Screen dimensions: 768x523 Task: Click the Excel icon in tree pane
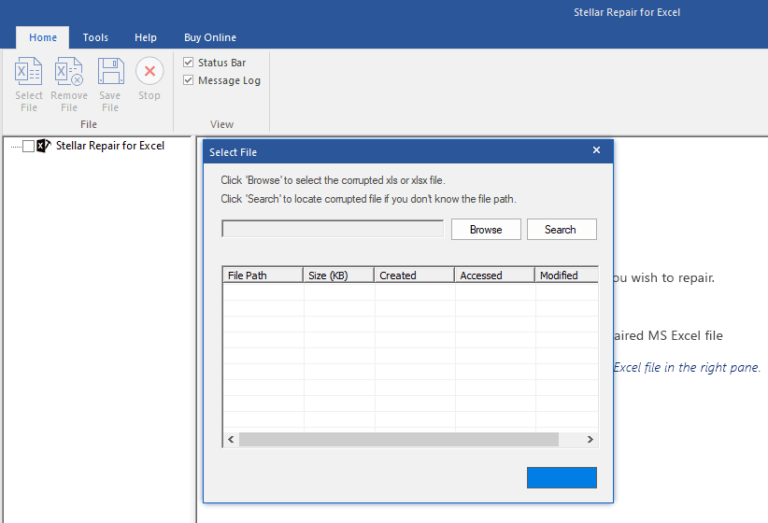44,145
